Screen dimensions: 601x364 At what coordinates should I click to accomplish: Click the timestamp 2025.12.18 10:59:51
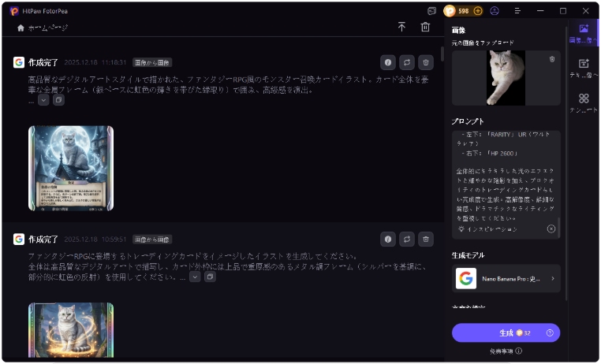tap(95, 240)
